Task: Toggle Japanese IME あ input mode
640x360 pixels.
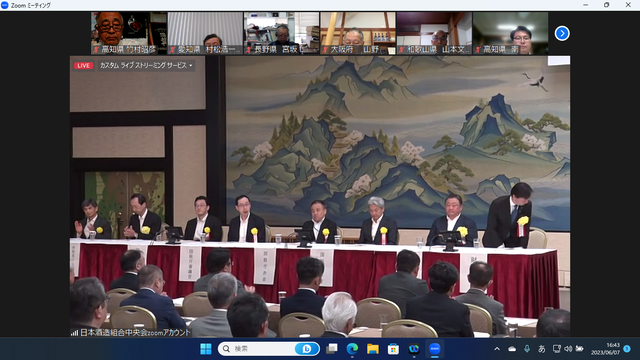Action: [x=542, y=349]
